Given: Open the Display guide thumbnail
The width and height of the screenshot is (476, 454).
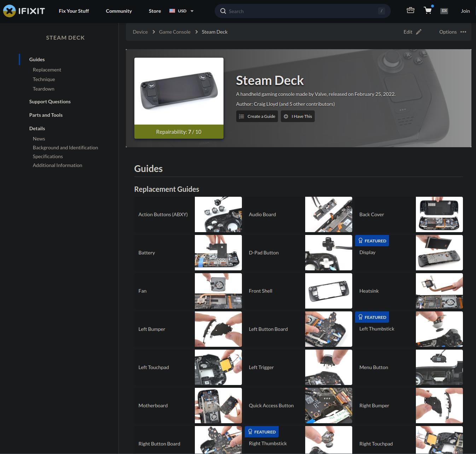Looking at the screenshot, I should point(439,253).
